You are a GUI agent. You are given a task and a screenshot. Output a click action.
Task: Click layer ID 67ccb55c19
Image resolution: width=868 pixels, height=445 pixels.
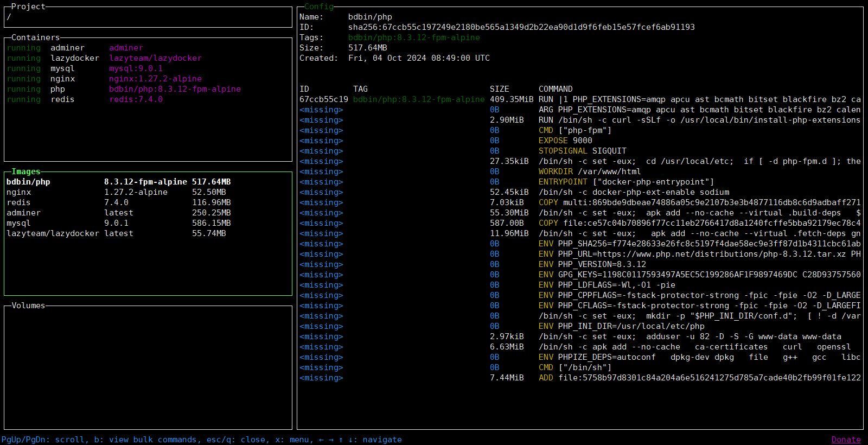pyautogui.click(x=324, y=99)
